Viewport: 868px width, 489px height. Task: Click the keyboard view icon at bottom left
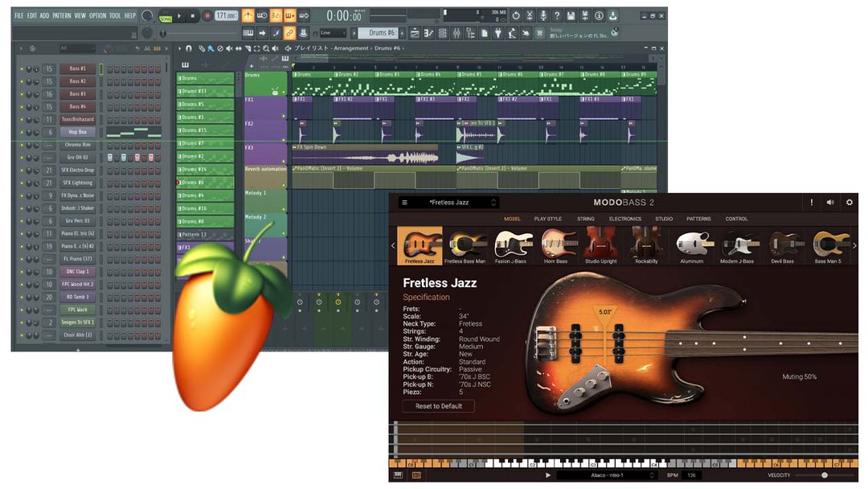point(398,475)
